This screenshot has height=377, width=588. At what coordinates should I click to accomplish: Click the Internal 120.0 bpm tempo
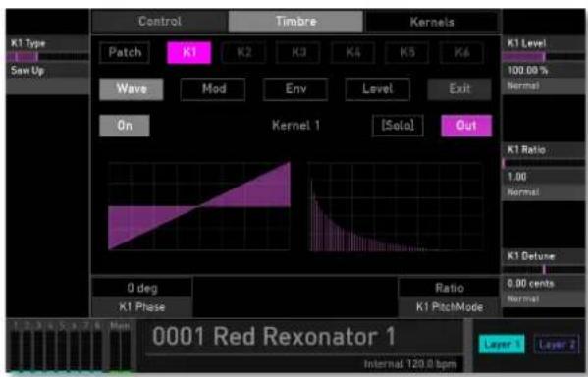(410, 364)
